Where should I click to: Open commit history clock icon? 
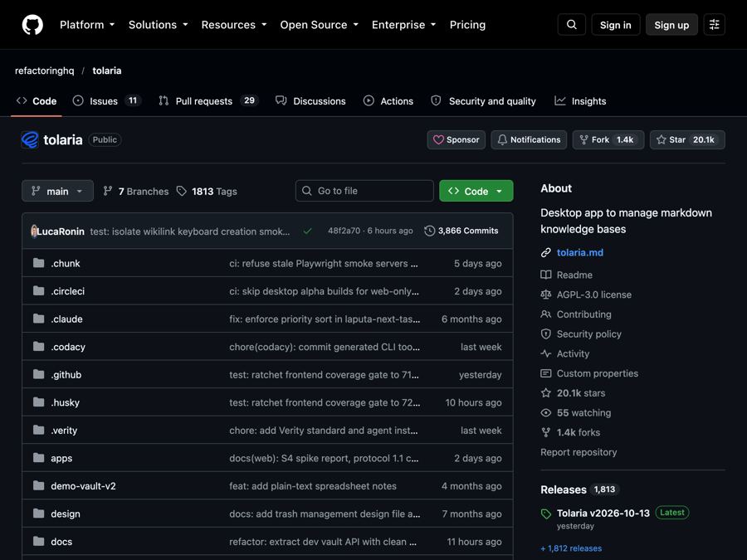tap(429, 231)
